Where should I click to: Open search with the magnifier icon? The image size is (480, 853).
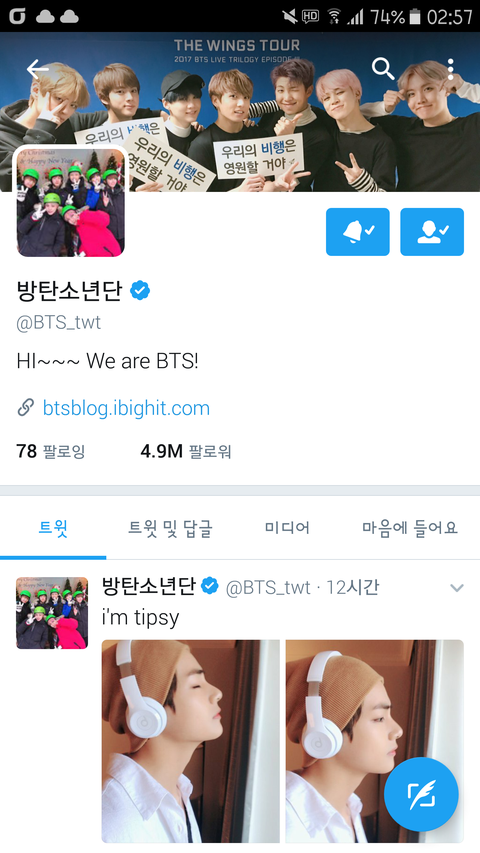[383, 69]
